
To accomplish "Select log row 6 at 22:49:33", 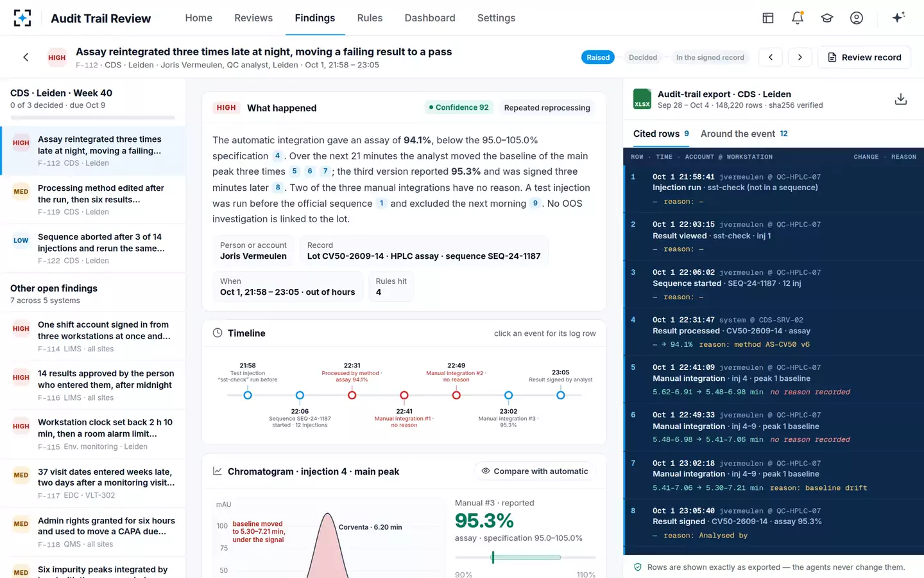I will pos(773,427).
